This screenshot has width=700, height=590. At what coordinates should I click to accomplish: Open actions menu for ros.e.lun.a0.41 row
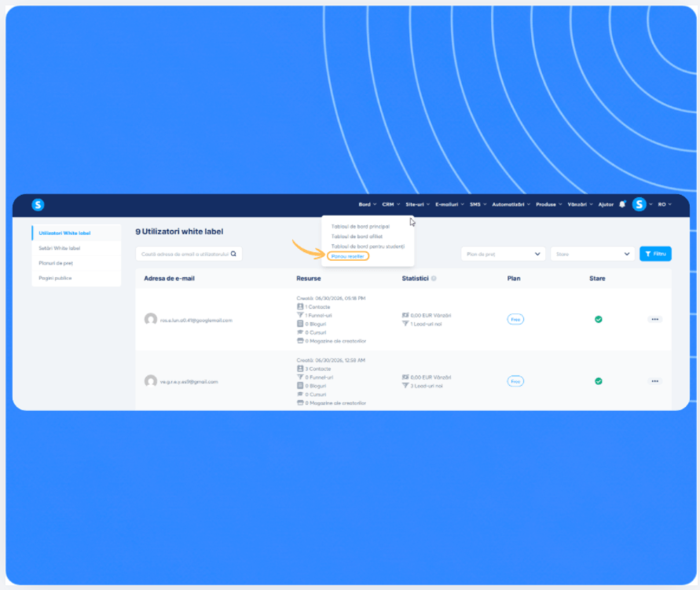(655, 320)
